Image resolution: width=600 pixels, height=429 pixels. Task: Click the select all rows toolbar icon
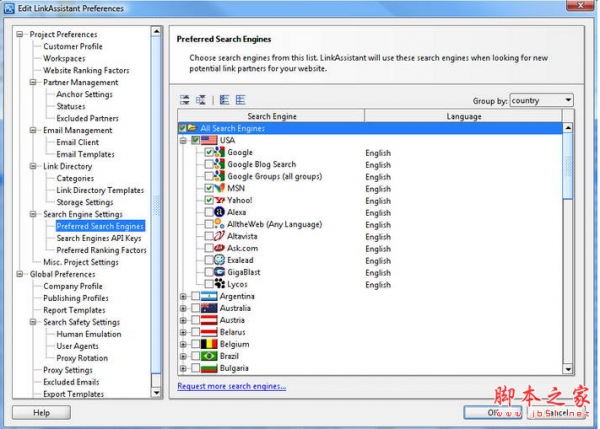[x=225, y=100]
